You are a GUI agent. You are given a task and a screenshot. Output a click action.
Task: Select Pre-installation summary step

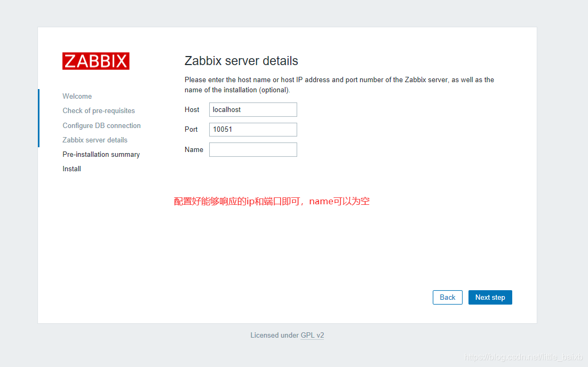101,155
